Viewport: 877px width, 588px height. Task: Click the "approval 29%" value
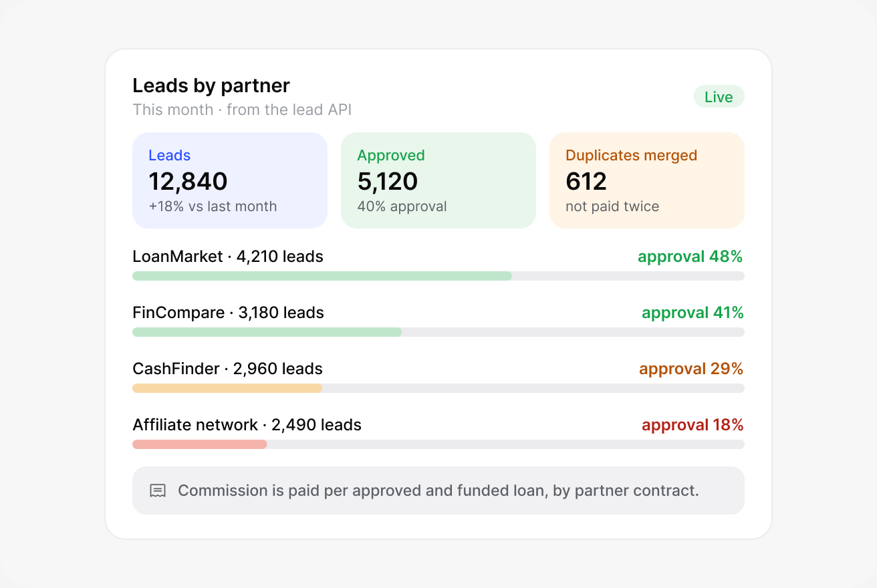(x=691, y=369)
